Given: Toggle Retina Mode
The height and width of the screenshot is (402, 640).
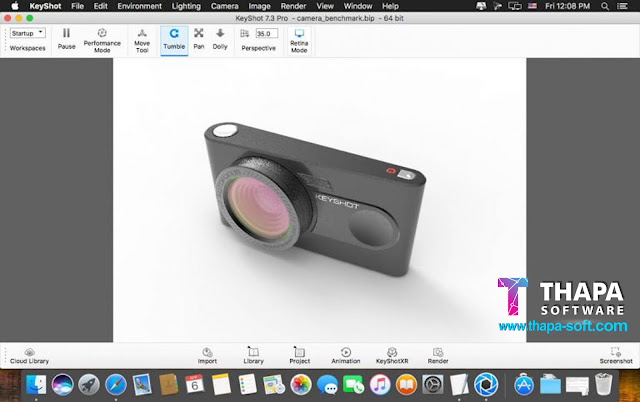Looking at the screenshot, I should (x=299, y=40).
